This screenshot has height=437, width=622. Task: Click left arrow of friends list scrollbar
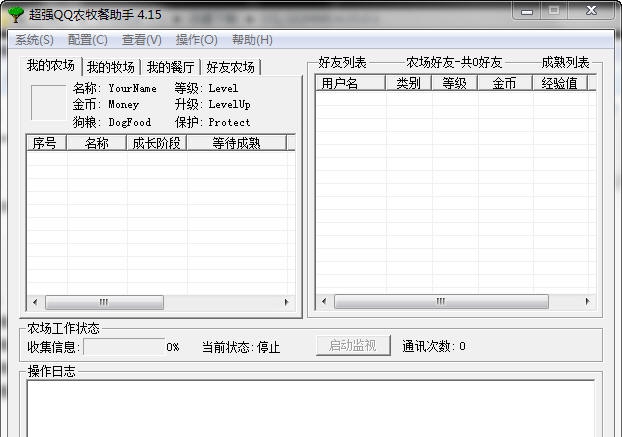(x=324, y=301)
